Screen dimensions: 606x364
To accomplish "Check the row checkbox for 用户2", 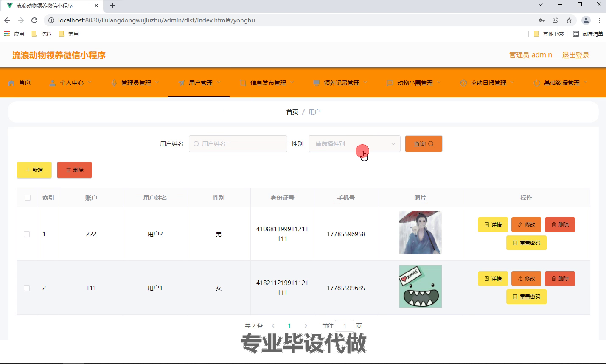I will click(x=27, y=234).
